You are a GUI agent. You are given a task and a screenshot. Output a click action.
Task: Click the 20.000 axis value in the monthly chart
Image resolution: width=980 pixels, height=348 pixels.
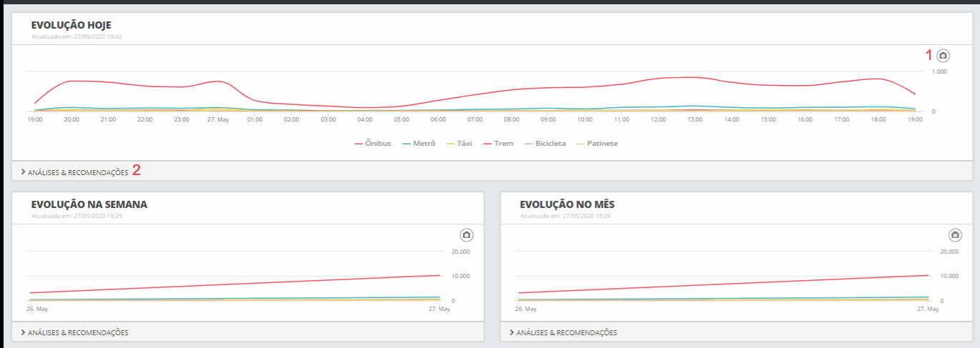(949, 252)
